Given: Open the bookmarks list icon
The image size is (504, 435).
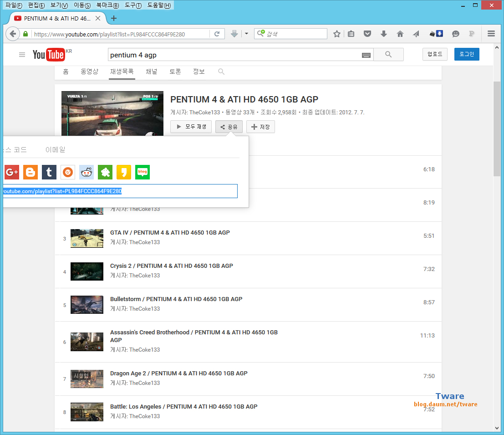Looking at the screenshot, I should click(x=351, y=34).
